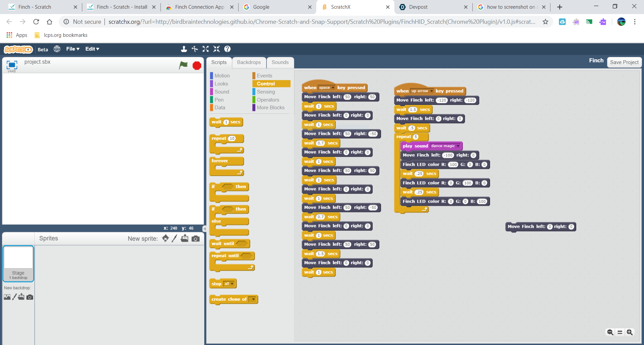Collapse the stage panel with the arrow
The image size is (644, 345).
[x=204, y=228]
